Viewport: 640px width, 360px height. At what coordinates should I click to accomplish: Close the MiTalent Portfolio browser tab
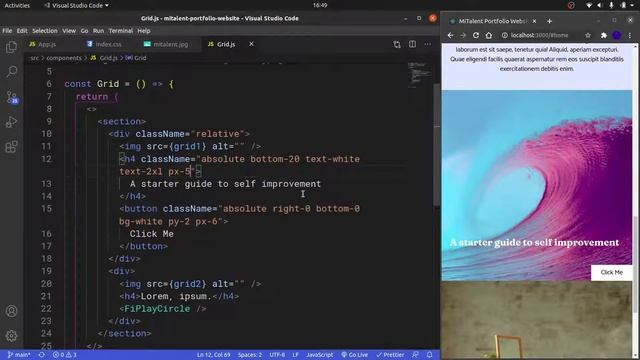tap(534, 21)
